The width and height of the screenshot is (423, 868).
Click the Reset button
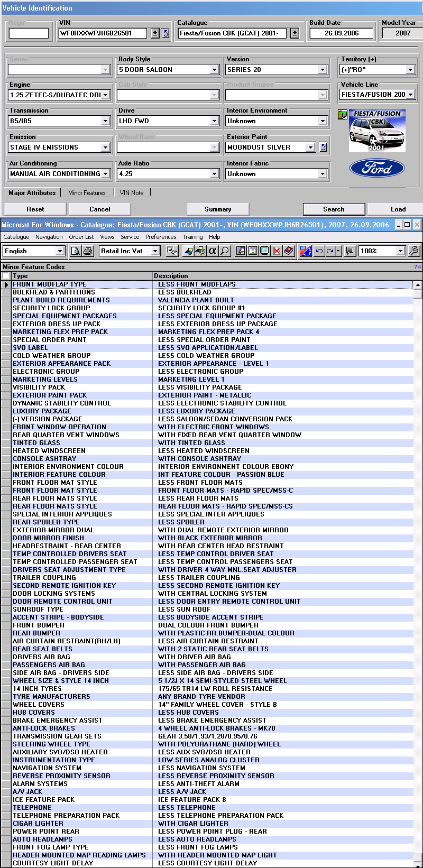coord(35,209)
